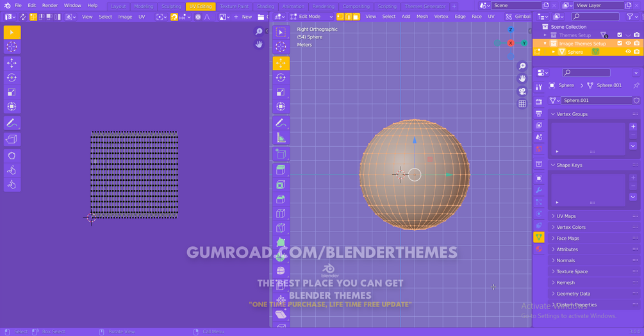644x336 pixels.
Task: Toggle face select mode in 3D viewport header
Action: pyautogui.click(x=356, y=17)
